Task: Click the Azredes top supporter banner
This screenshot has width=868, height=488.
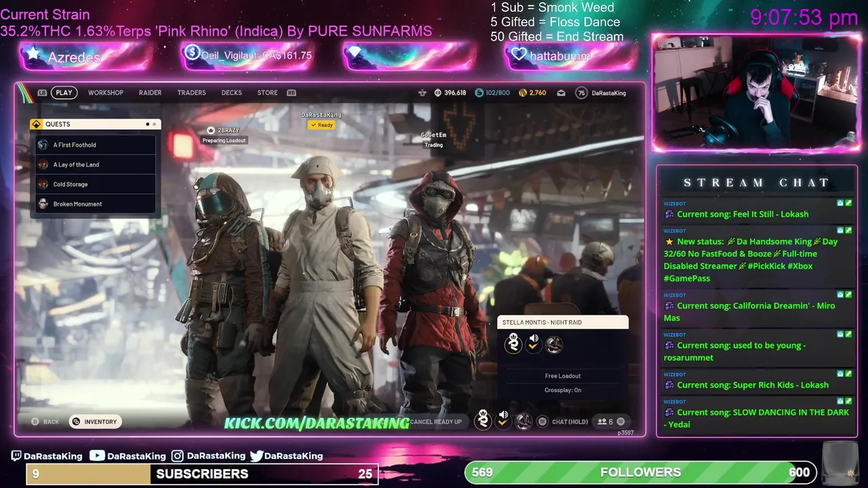Action: pyautogui.click(x=86, y=57)
